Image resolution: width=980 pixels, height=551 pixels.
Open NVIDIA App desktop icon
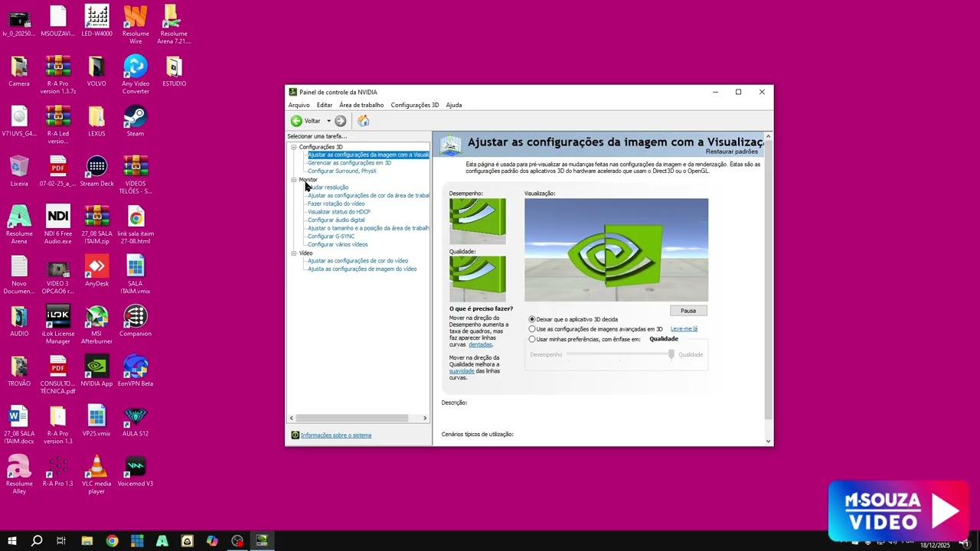[x=96, y=370]
